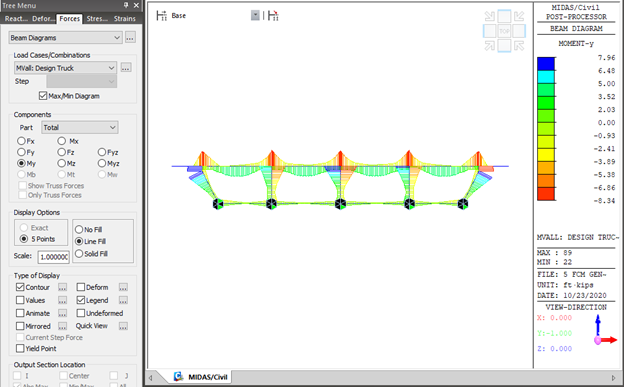The image size is (624, 387).
Task: Open the Base stage dropdown arrow
Action: coord(255,16)
